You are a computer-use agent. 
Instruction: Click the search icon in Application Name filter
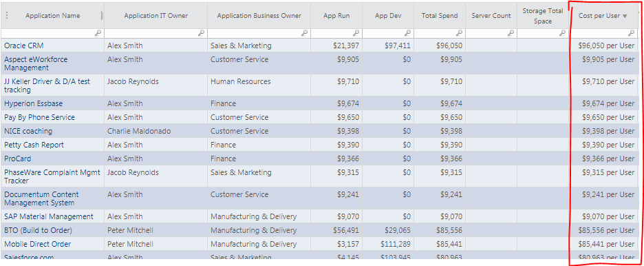coord(98,33)
